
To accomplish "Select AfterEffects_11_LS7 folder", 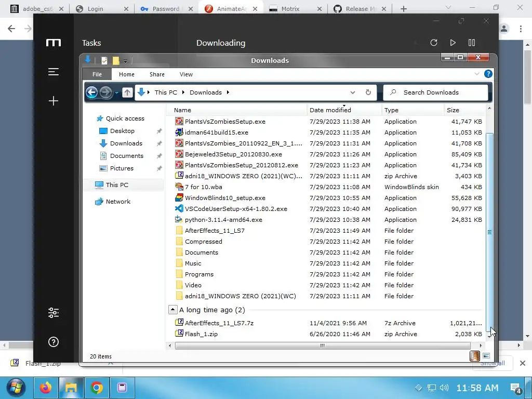I will [x=215, y=231].
